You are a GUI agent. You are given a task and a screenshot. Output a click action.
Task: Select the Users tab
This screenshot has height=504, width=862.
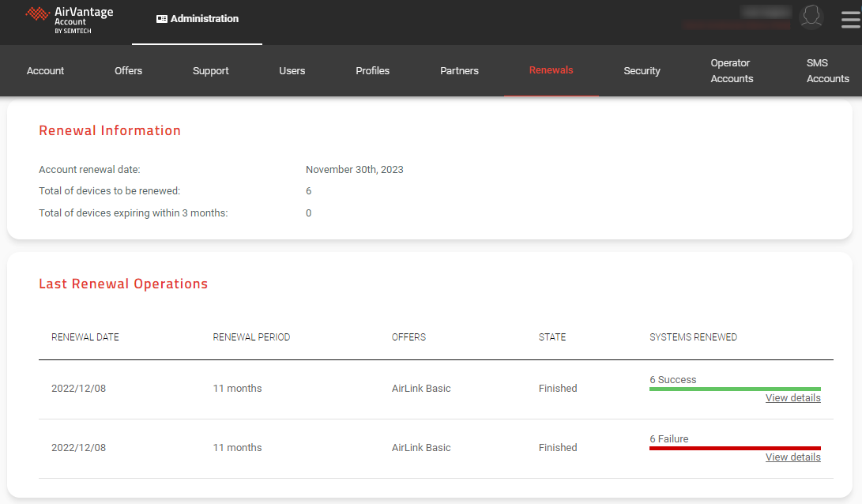[x=292, y=71]
